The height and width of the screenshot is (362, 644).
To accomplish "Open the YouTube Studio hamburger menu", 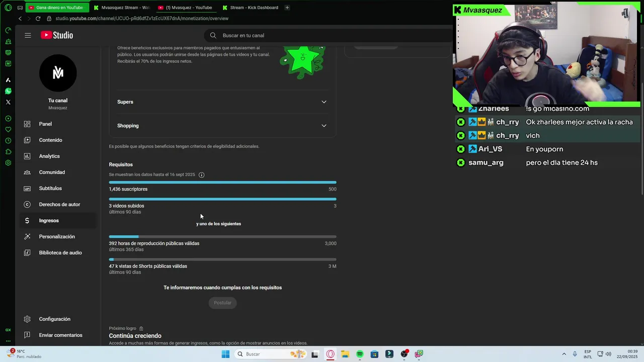I will point(28,35).
